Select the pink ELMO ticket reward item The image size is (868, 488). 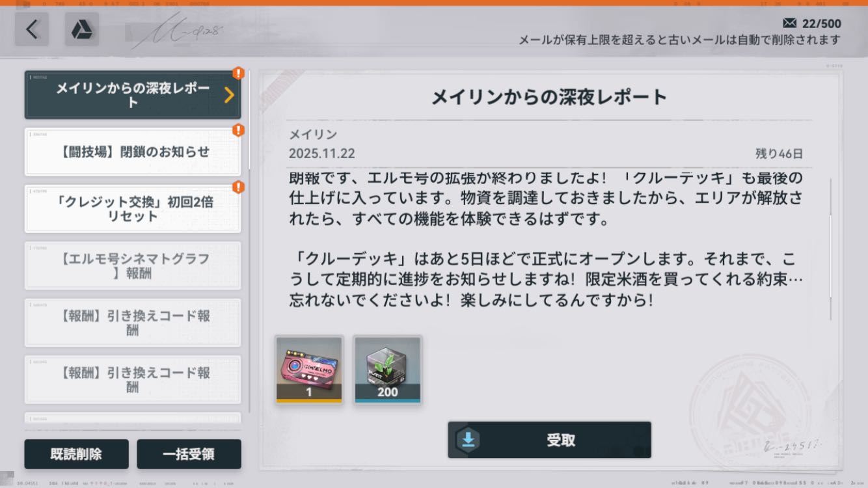click(x=308, y=369)
